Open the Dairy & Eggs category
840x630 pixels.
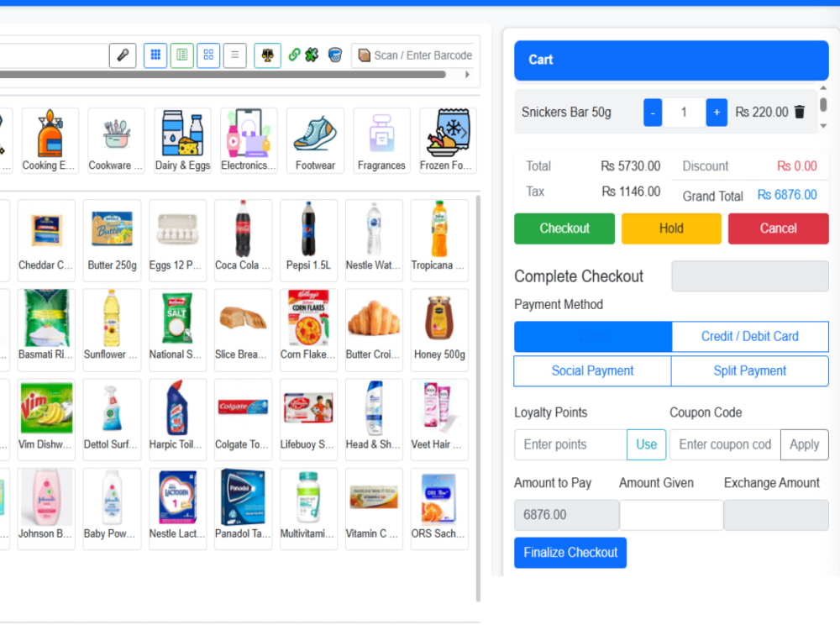182,140
